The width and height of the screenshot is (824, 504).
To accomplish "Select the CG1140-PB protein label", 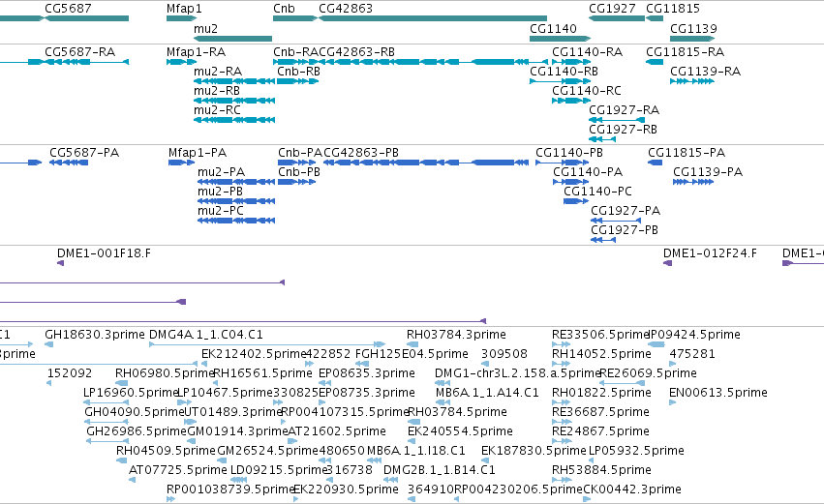I will (x=569, y=153).
